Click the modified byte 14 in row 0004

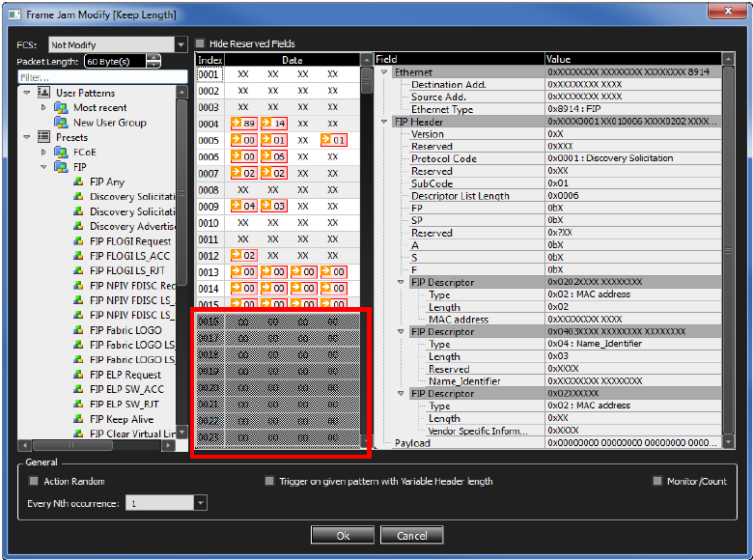274,124
